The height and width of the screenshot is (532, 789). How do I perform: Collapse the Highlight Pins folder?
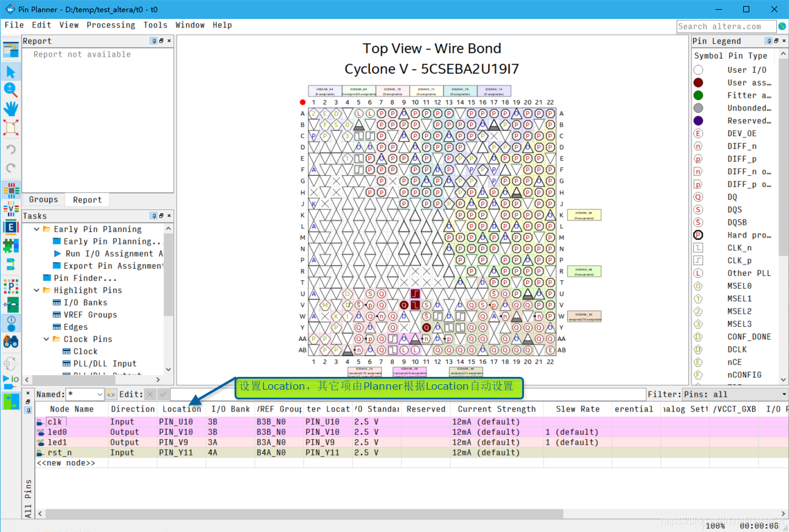[37, 290]
